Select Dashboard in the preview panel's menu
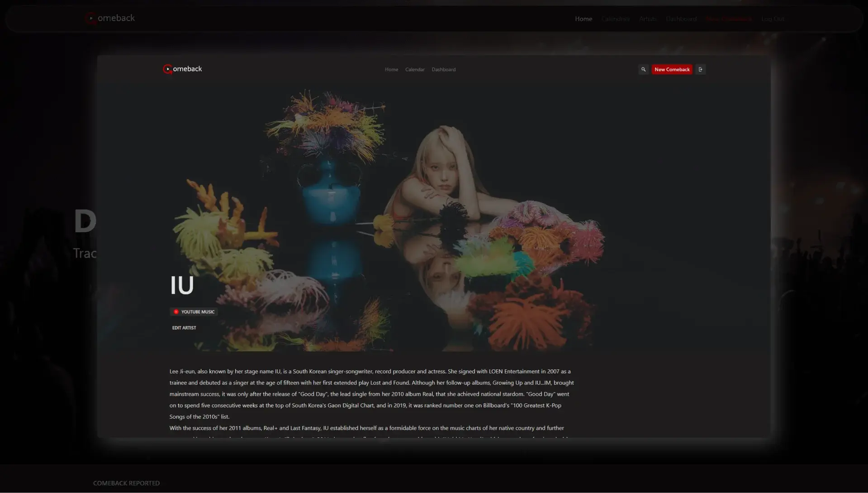Image resolution: width=868 pixels, height=493 pixels. 443,69
